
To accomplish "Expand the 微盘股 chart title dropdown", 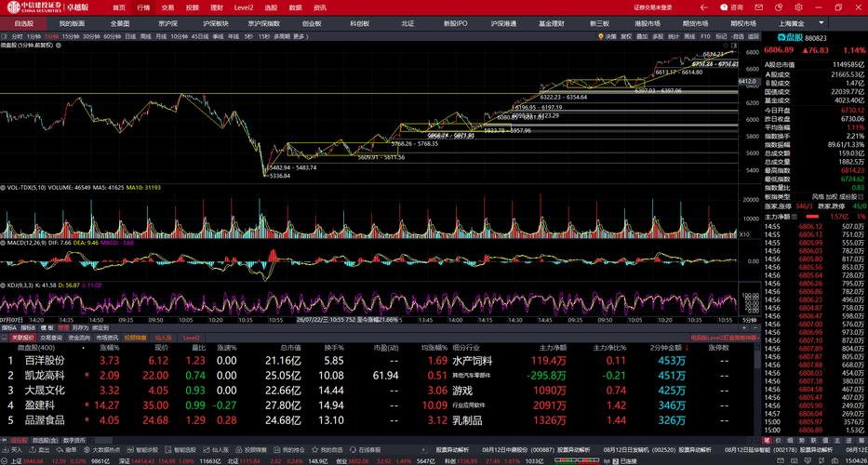I will point(57,46).
